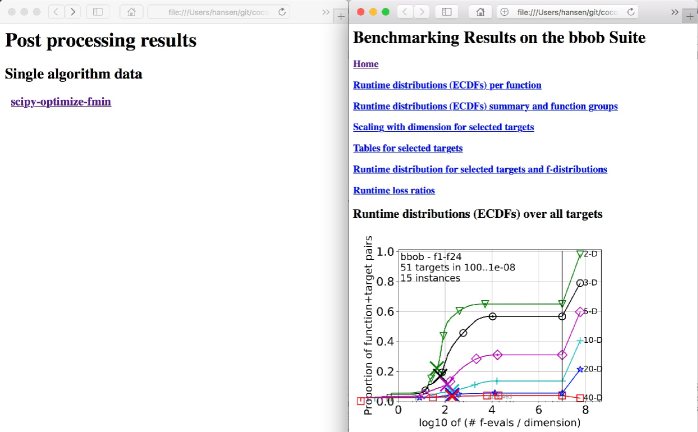Click the home icon in the right browser window

pyautogui.click(x=479, y=11)
